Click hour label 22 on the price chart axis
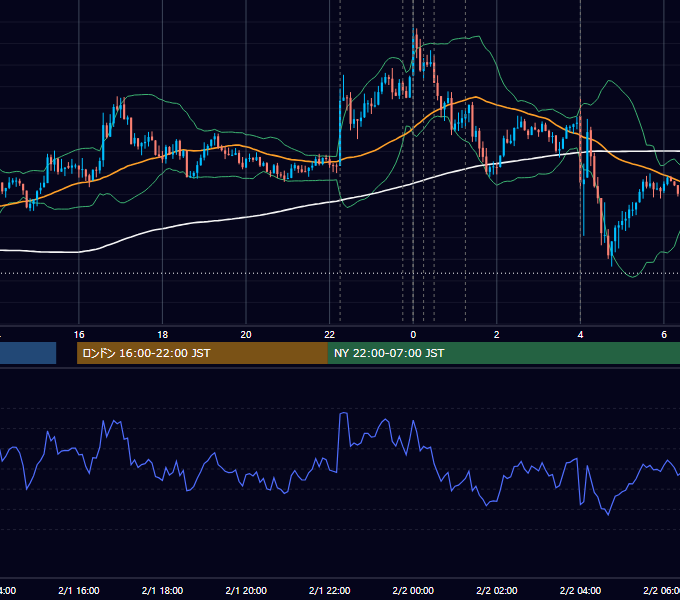This screenshot has width=680, height=600. pos(330,335)
